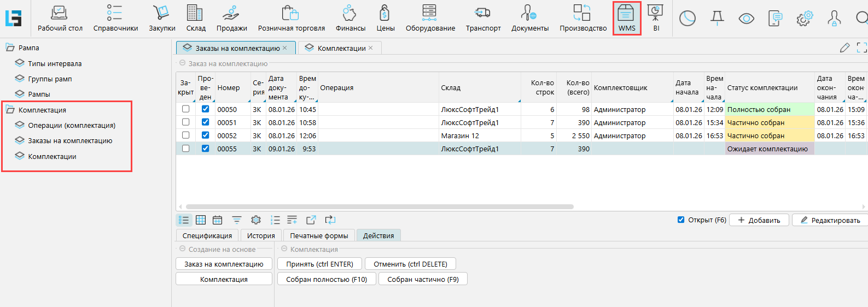
Task: Click the eye icon in the top toolbar
Action: pos(746,19)
